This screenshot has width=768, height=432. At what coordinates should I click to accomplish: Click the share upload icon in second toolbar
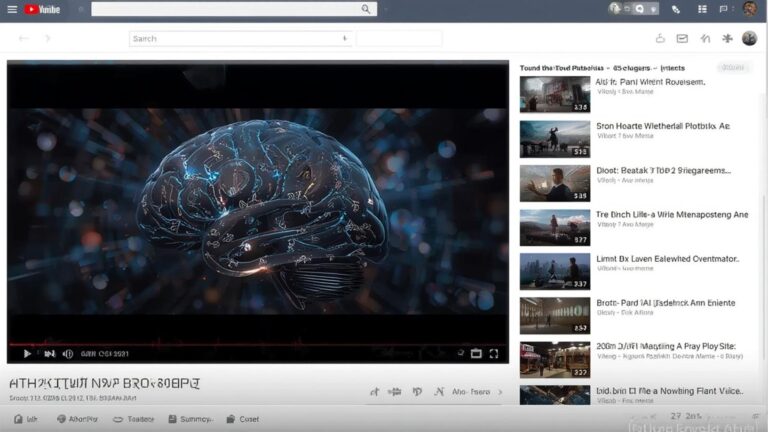pos(660,38)
